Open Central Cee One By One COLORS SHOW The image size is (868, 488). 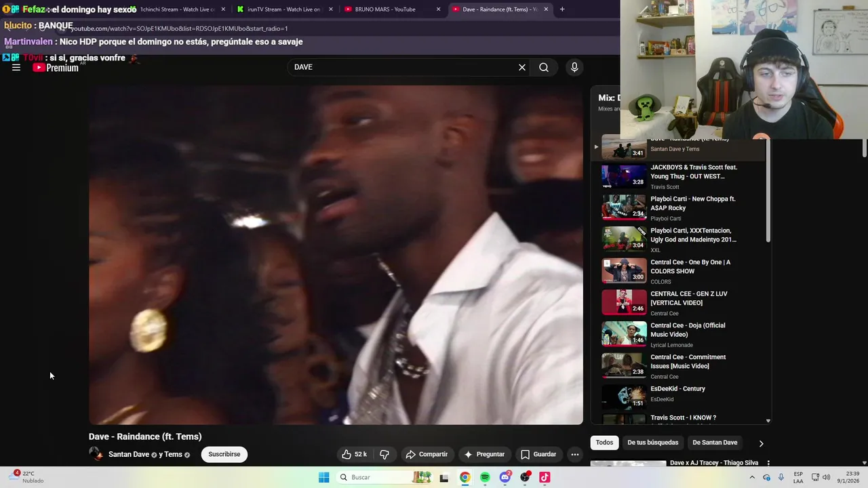[678, 271]
